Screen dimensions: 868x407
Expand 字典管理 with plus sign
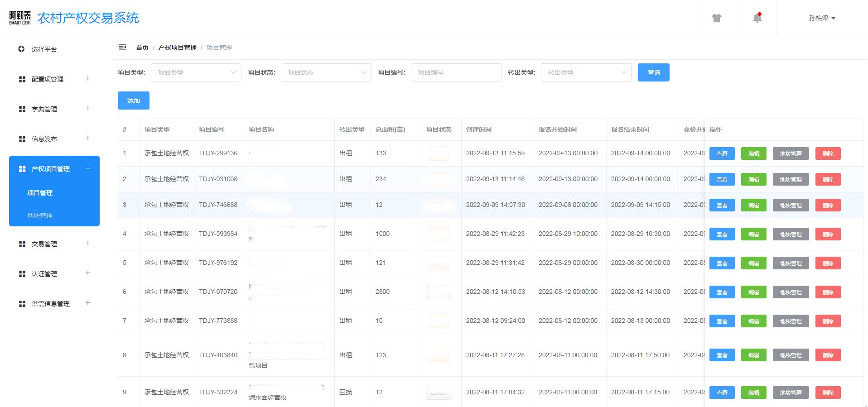click(88, 108)
